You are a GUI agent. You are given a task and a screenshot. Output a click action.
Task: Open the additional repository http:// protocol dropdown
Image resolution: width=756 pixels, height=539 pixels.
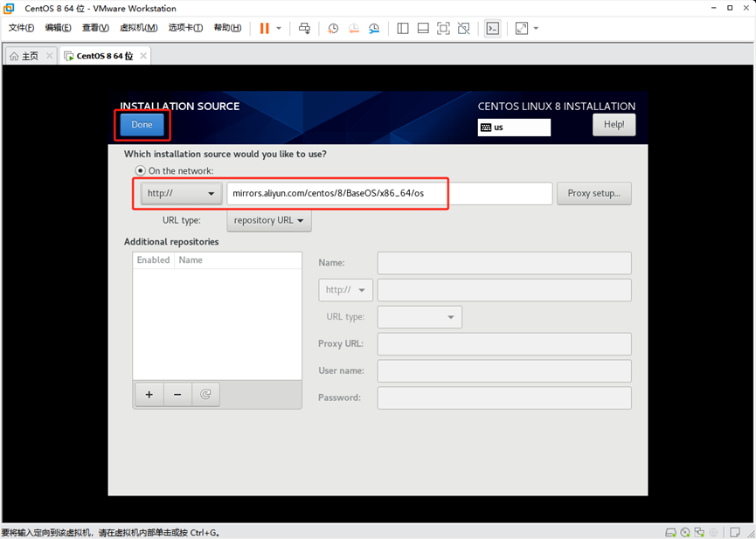pyautogui.click(x=346, y=290)
